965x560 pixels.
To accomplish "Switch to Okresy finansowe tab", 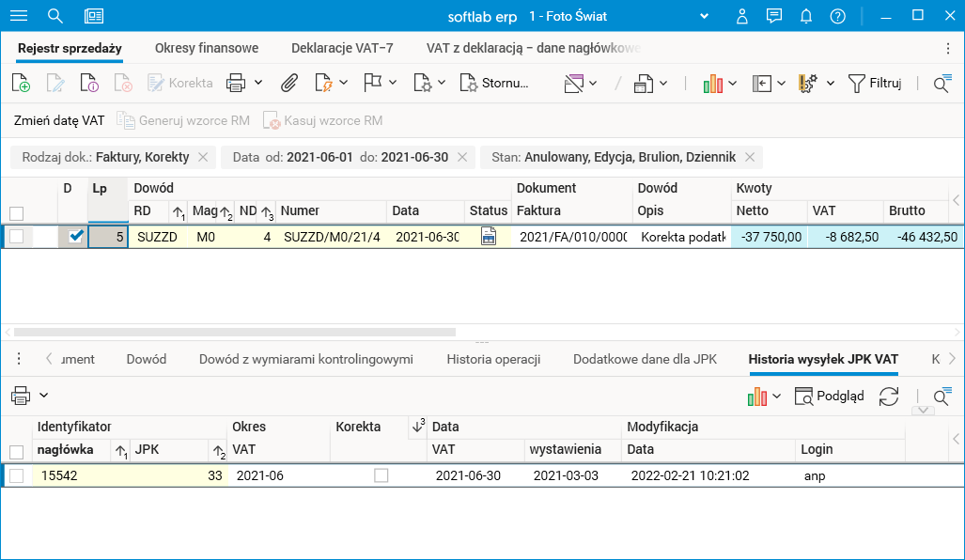I will [207, 48].
